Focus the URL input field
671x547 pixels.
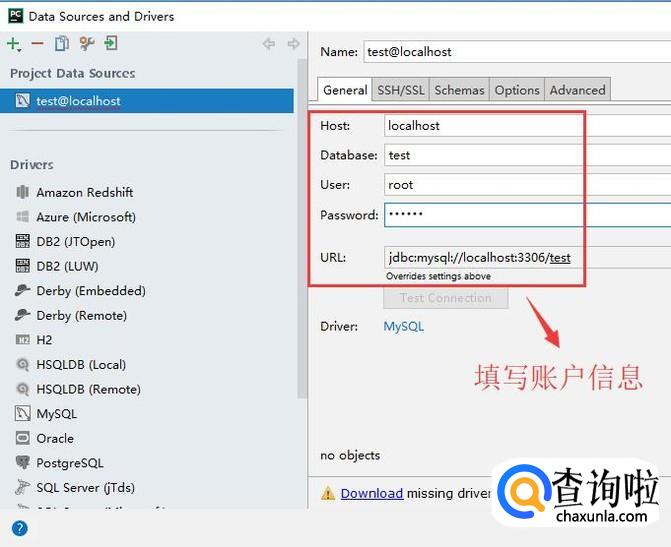[527, 257]
